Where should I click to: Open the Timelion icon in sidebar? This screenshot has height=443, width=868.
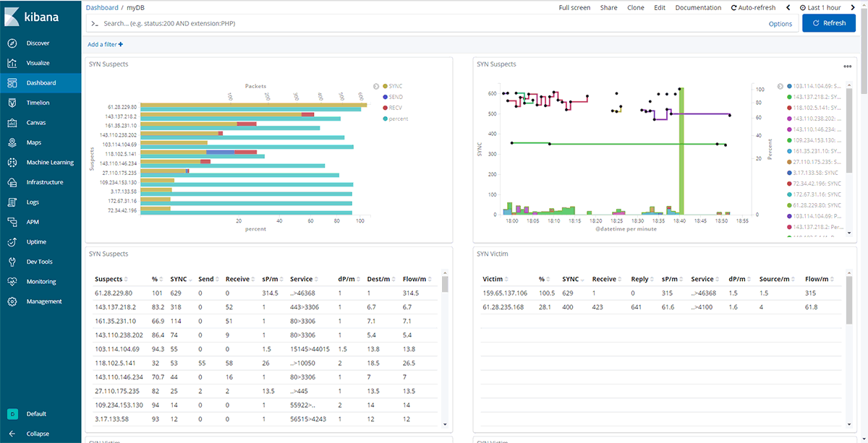[12, 103]
